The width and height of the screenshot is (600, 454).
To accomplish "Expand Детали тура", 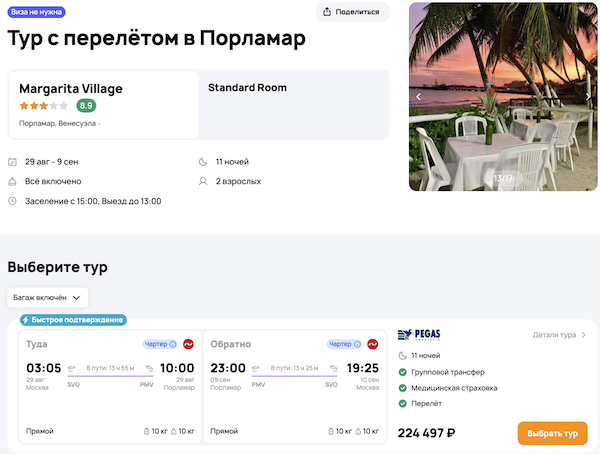I will (559, 335).
